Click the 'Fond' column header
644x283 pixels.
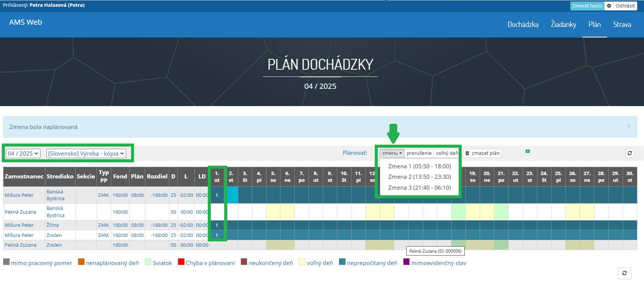pos(120,176)
